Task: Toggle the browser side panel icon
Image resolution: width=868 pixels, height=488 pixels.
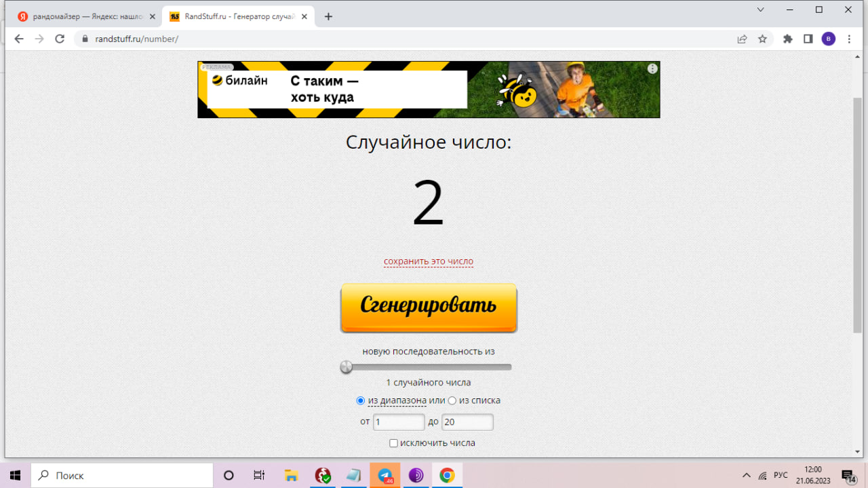Action: click(x=808, y=39)
